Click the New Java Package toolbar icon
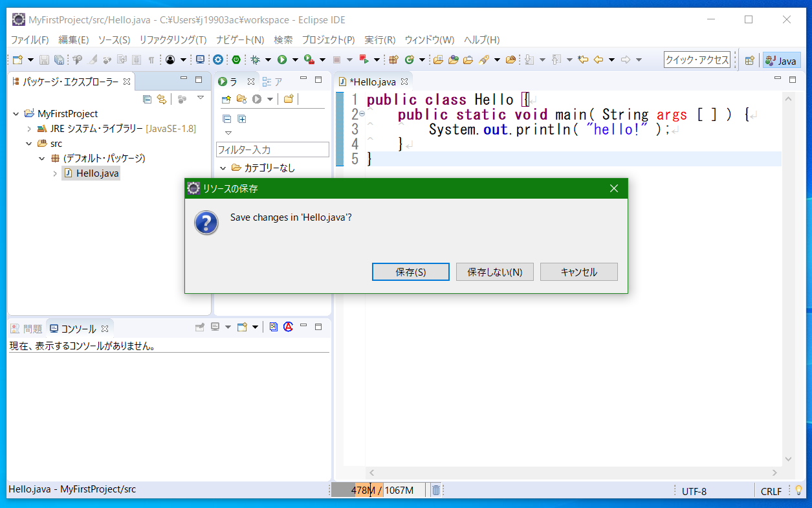This screenshot has width=812, height=508. [393, 60]
